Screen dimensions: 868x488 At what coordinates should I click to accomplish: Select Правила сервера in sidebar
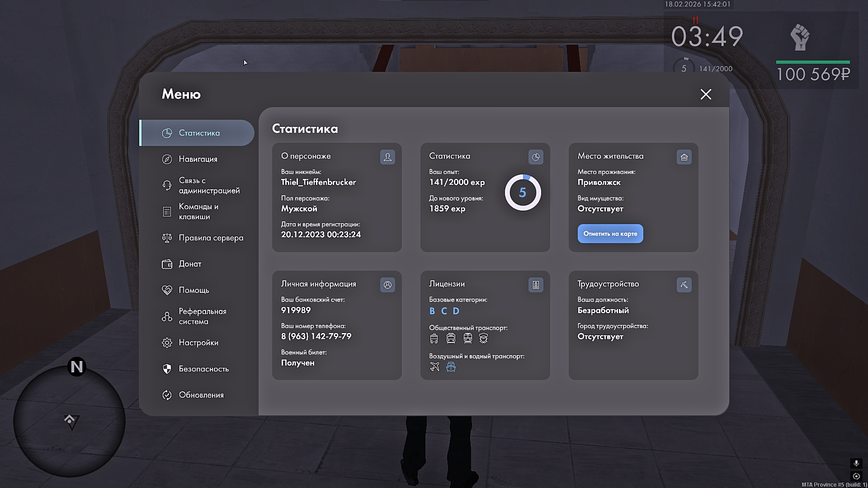210,238
